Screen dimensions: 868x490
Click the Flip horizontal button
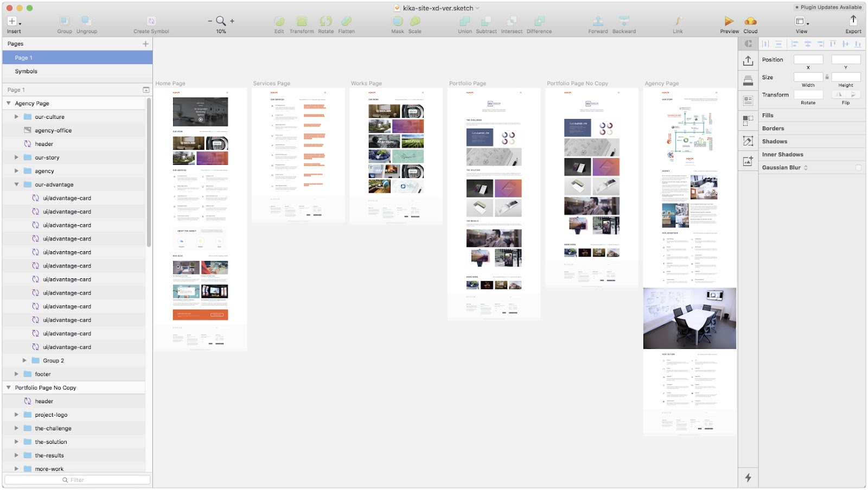(x=839, y=94)
